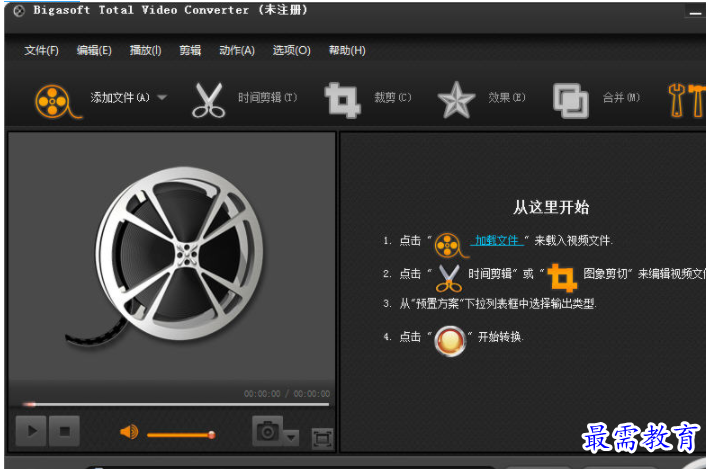706x469 pixels.
Task: Click the large film reel preview area
Action: 171,257
